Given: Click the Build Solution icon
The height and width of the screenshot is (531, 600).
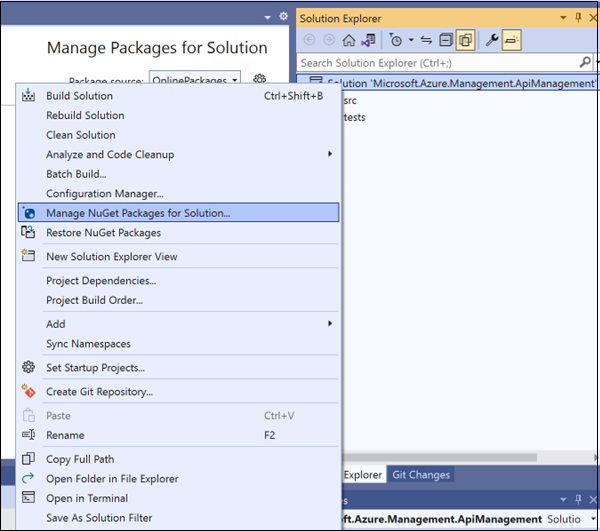Looking at the screenshot, I should tap(28, 95).
